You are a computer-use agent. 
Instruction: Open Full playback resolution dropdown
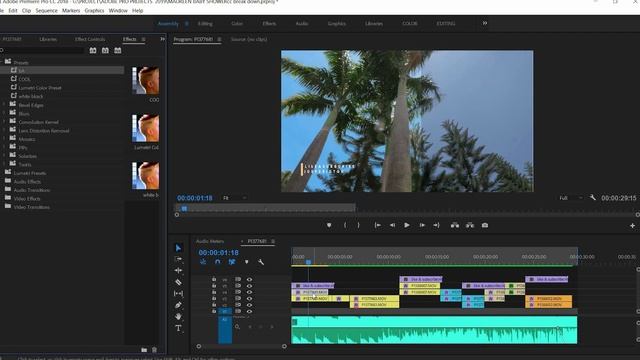571,198
